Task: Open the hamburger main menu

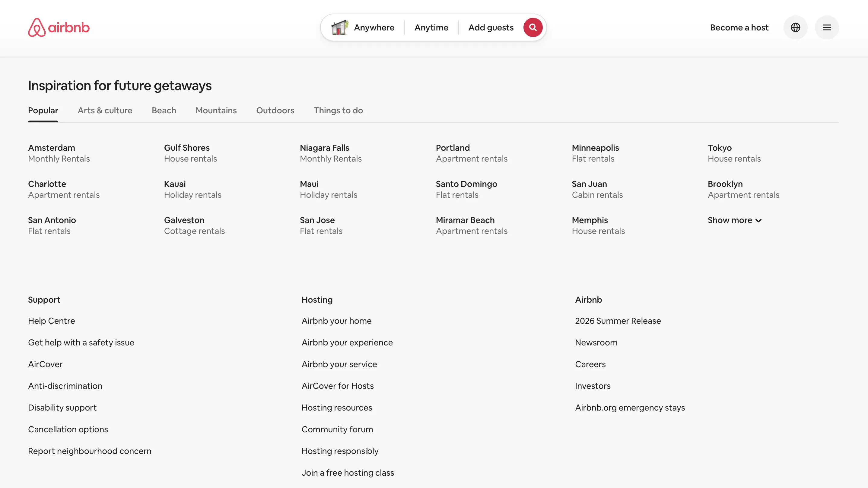Action: tap(827, 27)
